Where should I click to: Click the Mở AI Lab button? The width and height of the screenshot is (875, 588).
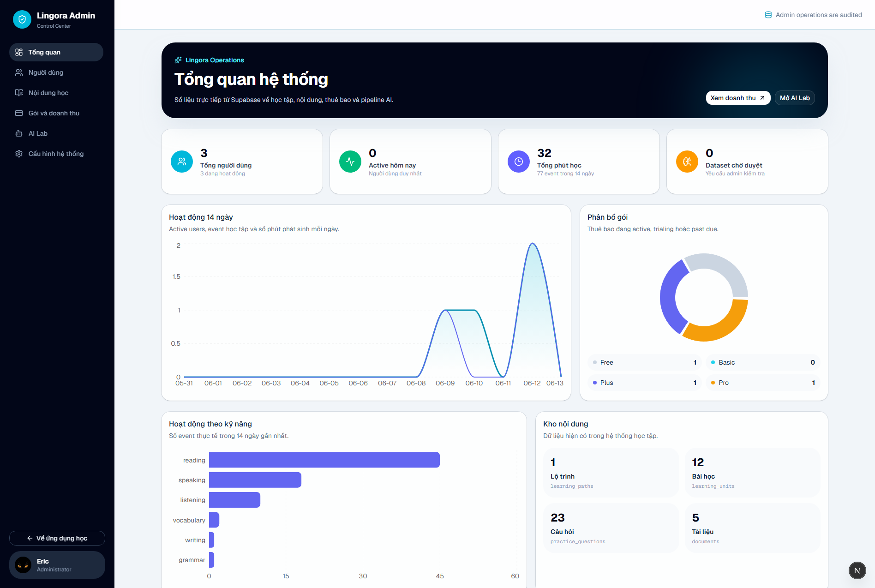click(795, 98)
